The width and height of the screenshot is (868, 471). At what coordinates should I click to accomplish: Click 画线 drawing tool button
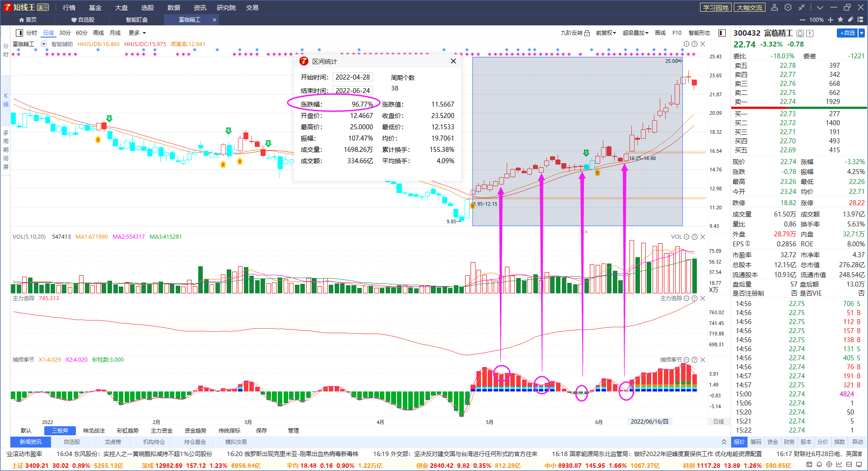(660, 33)
